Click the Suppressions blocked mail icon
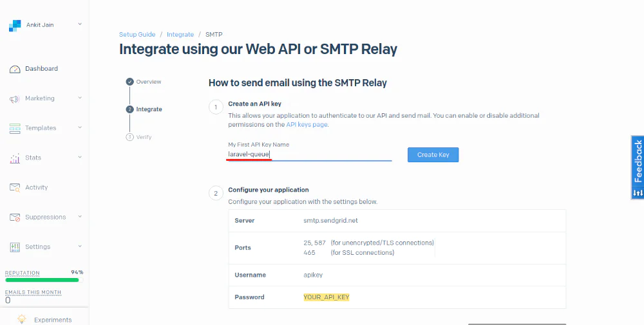644x325 pixels. [x=15, y=218]
